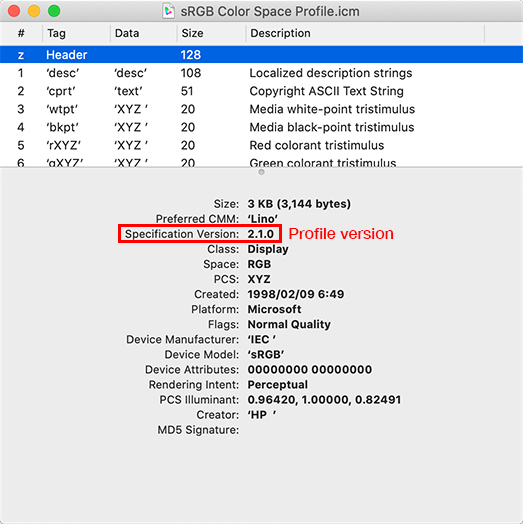Select the 'cprt' copyright text row
The height and width of the screenshot is (524, 523).
(261, 91)
